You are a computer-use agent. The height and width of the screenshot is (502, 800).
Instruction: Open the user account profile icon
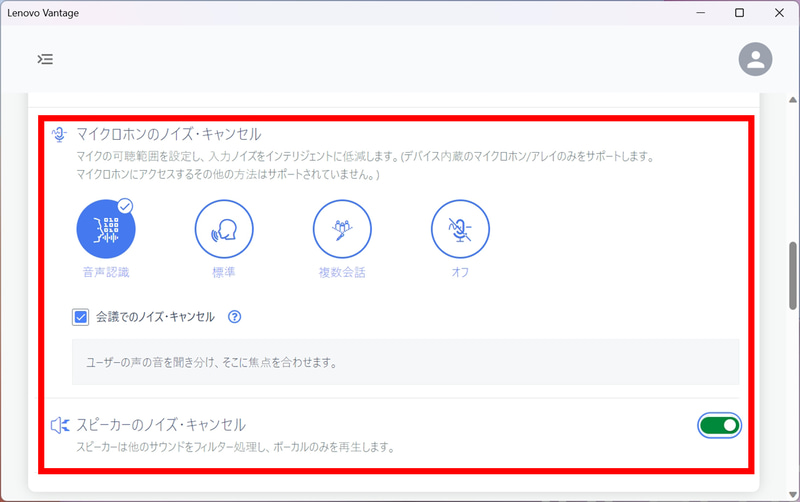755,59
